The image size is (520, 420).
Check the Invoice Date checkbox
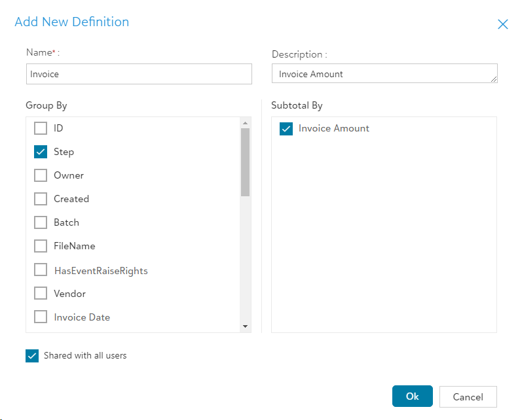[x=41, y=317]
